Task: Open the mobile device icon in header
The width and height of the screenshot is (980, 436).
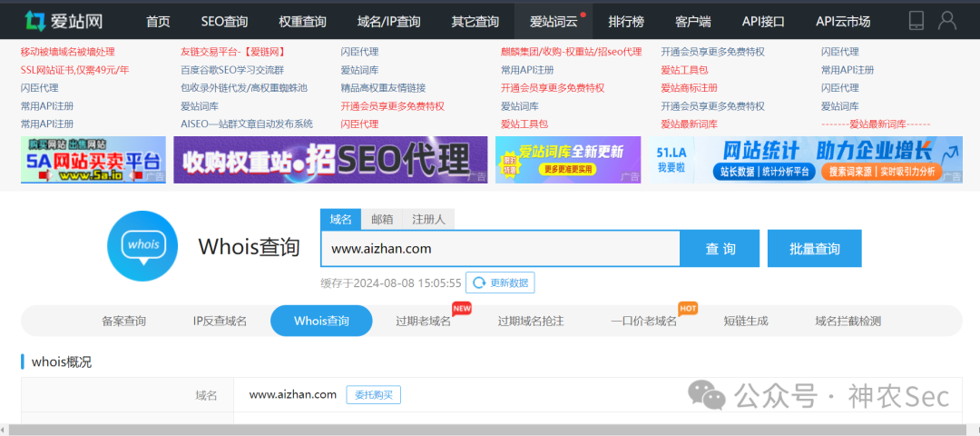Action: 916,21
